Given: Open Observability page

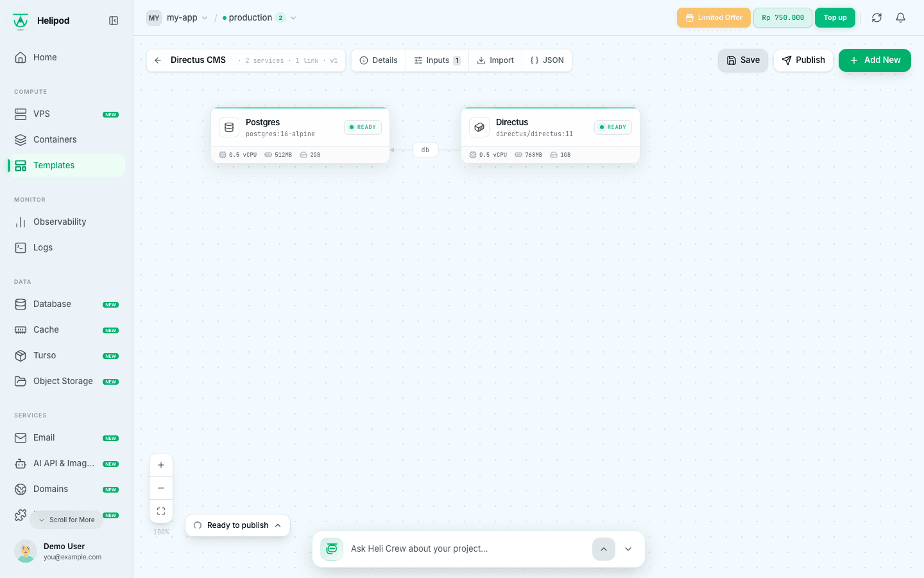Looking at the screenshot, I should [x=66, y=222].
